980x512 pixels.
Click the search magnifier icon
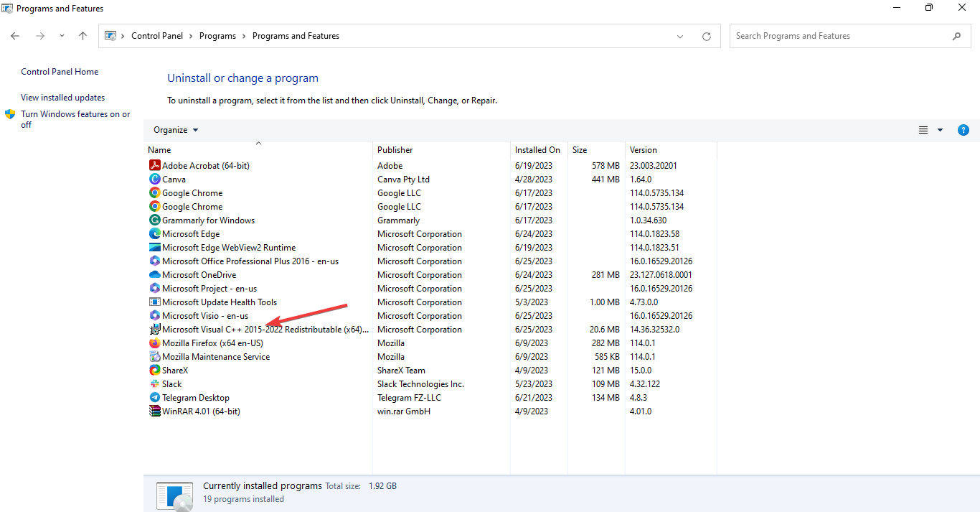957,36
